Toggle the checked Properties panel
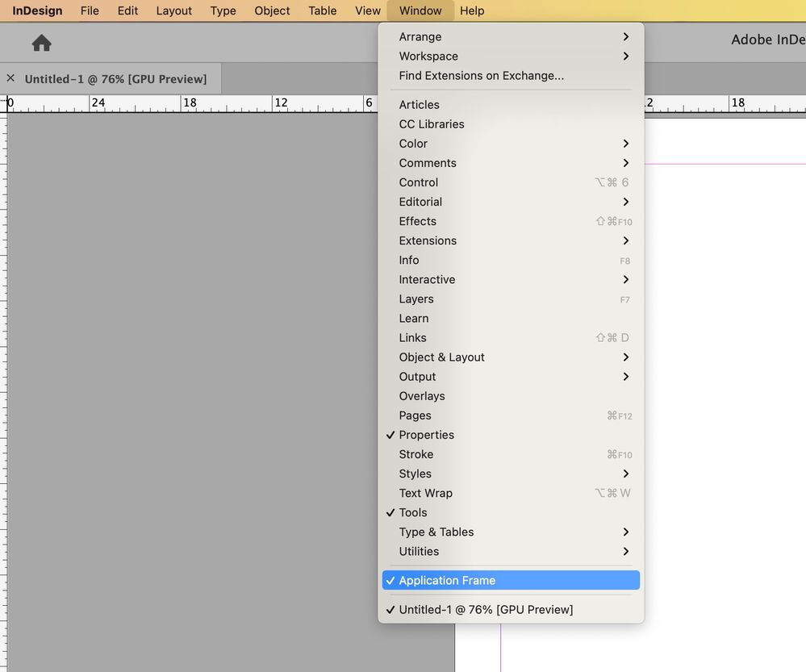The image size is (806, 672). pos(511,435)
